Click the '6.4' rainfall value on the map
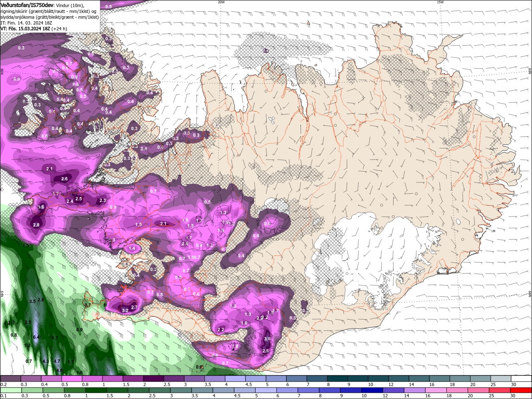Viewport: 532px width, 399px height. (36, 337)
